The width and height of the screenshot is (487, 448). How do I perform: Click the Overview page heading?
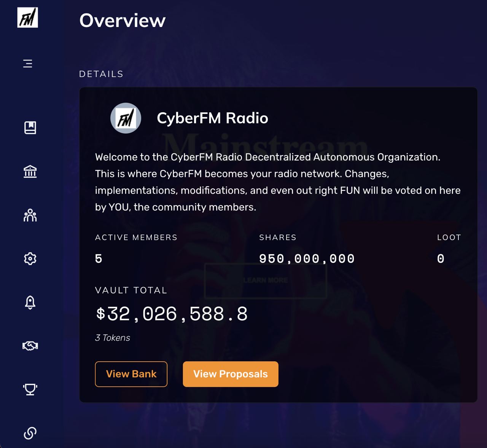123,20
